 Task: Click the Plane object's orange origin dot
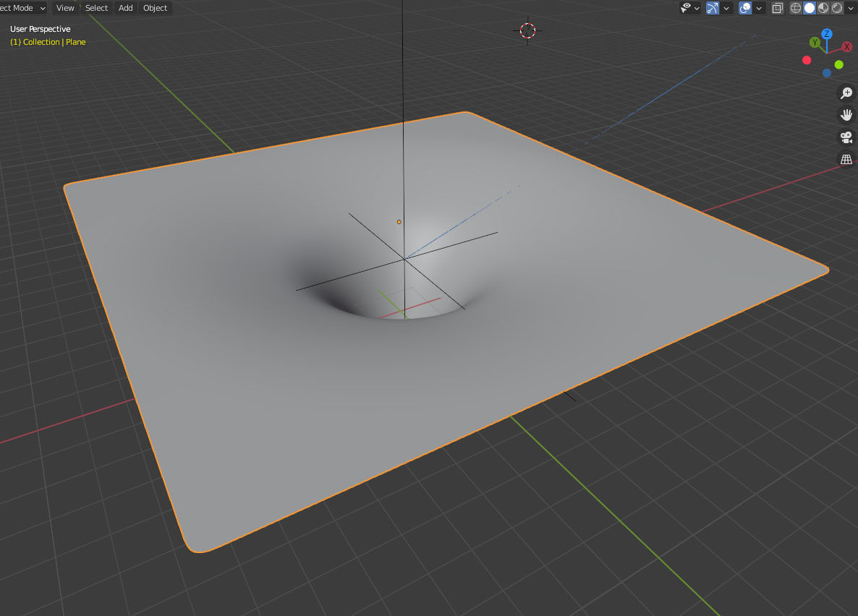(399, 221)
